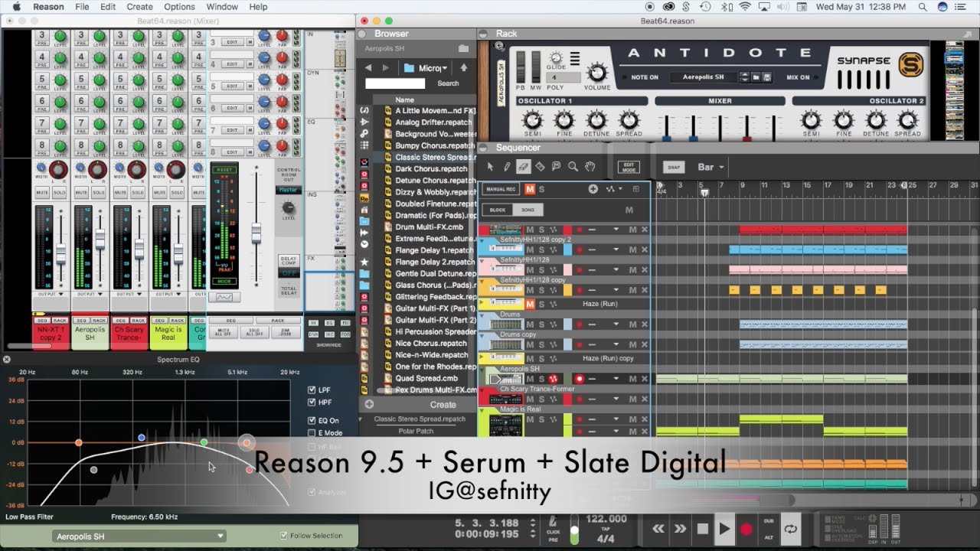Open the Options menu
The image size is (980, 551).
point(179,7)
